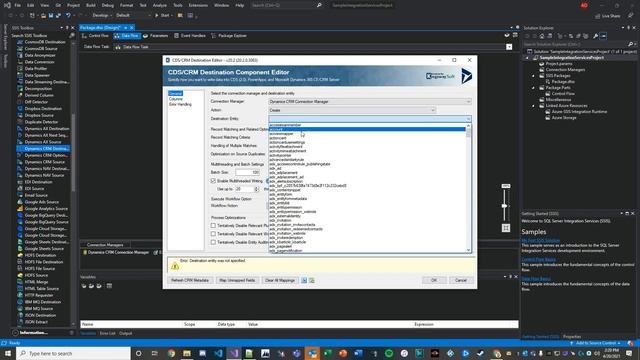The image size is (640, 360).
Task: Open Connection Manager dropdown
Action: [x=370, y=102]
